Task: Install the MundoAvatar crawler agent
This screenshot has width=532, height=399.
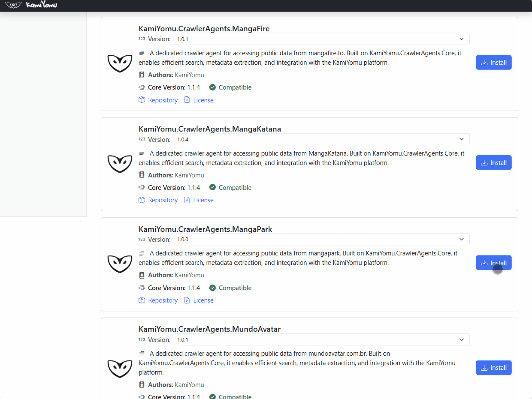Action: (493, 368)
